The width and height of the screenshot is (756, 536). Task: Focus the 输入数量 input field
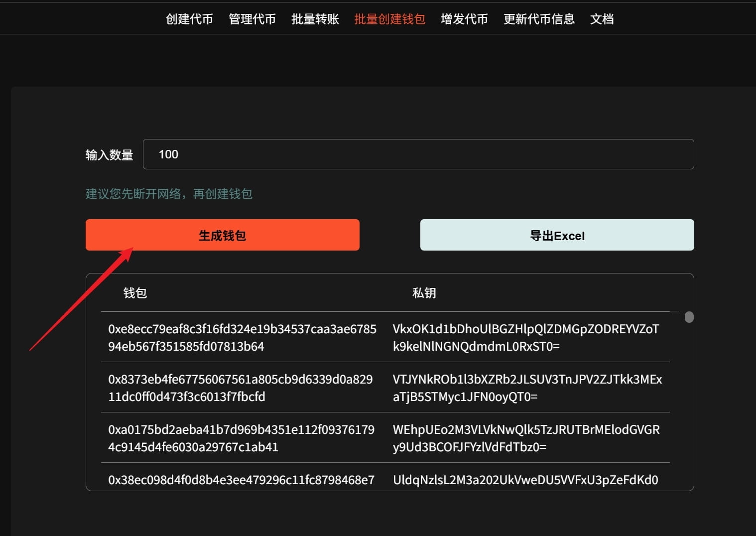[x=418, y=154]
